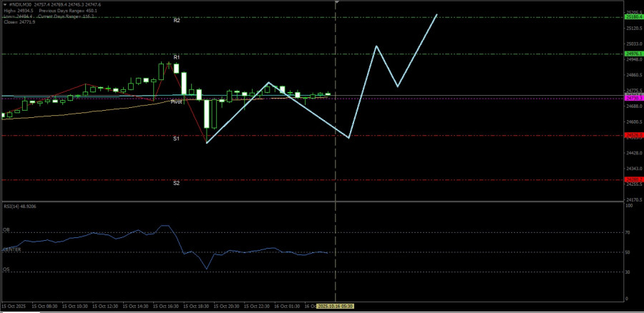Click the Pivot level label
Image resolution: width=644 pixels, height=313 pixels.
click(x=176, y=101)
